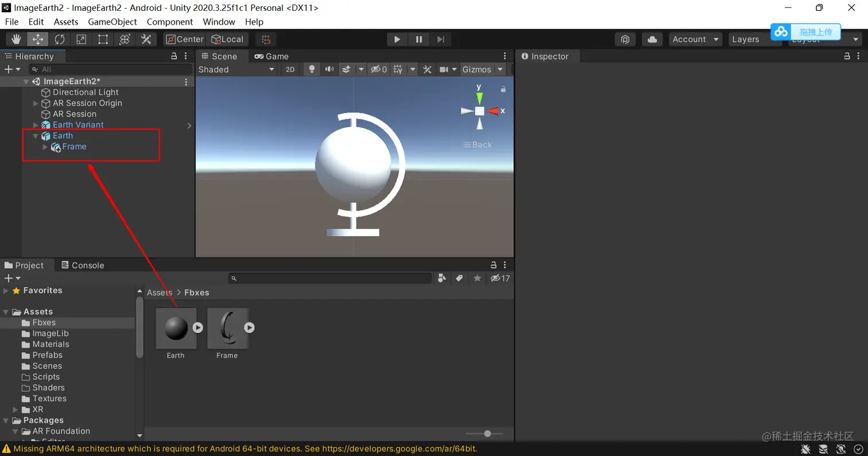This screenshot has height=456, width=868.
Task: Open the Hierarchy panel three-dot menu
Action: click(185, 56)
